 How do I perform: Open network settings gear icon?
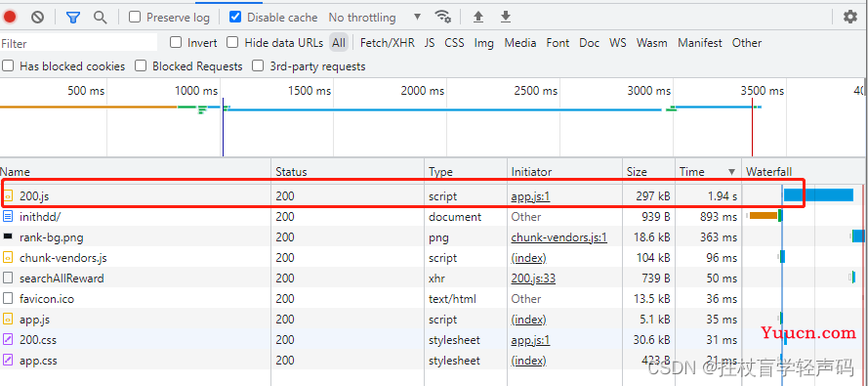click(x=850, y=18)
